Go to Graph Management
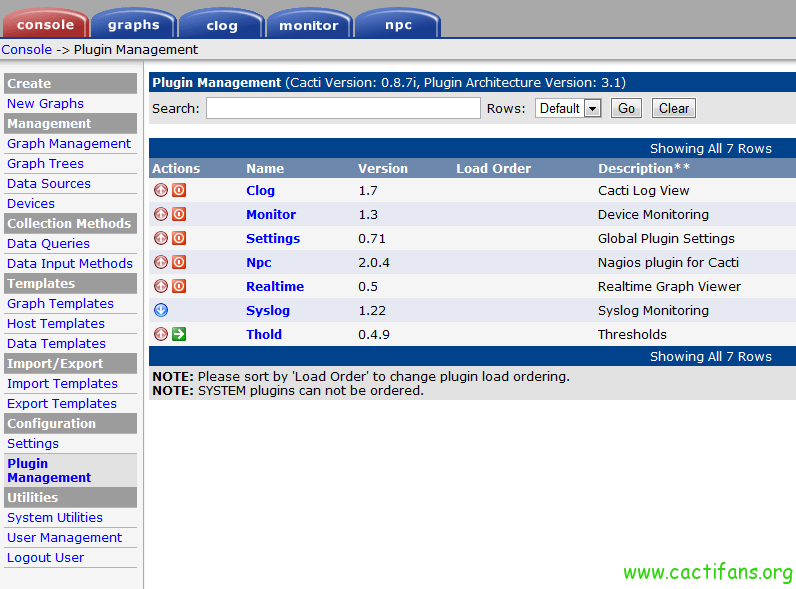 69,144
